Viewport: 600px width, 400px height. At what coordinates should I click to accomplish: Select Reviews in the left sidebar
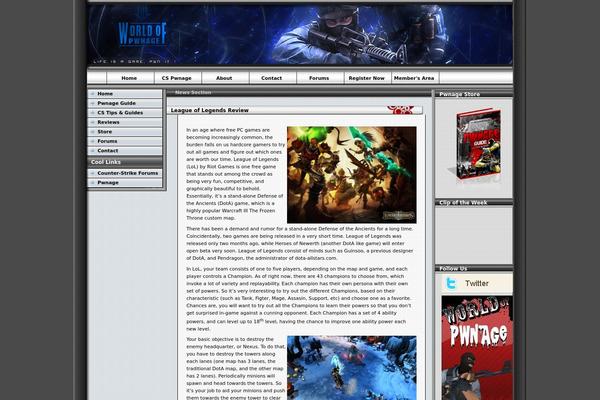pyautogui.click(x=125, y=122)
